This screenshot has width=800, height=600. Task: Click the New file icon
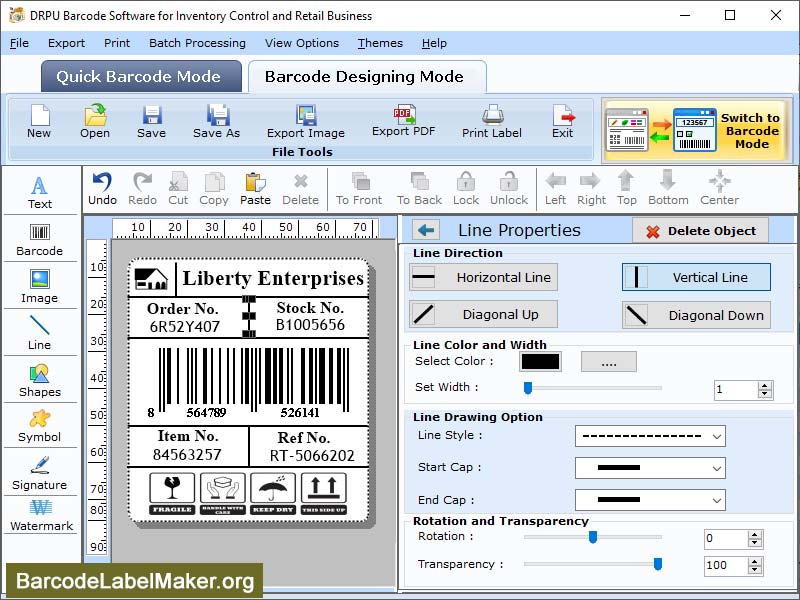pyautogui.click(x=39, y=121)
